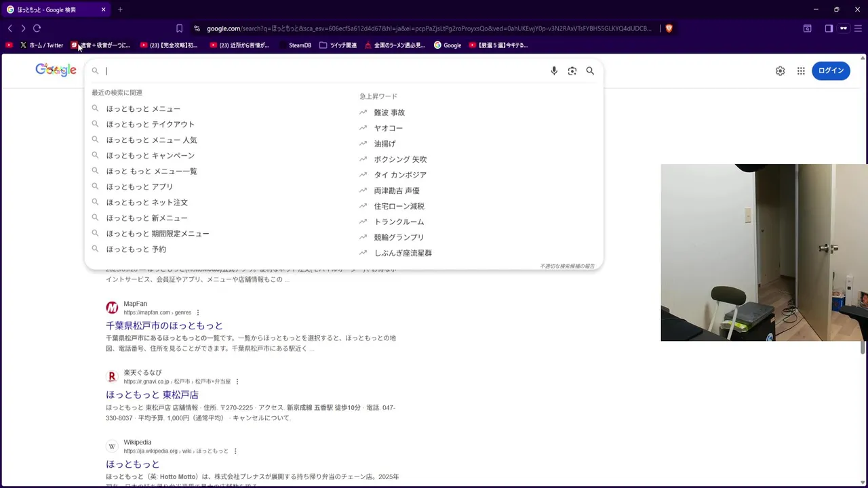
Task: Click the webcam overlay video
Action: point(764,252)
